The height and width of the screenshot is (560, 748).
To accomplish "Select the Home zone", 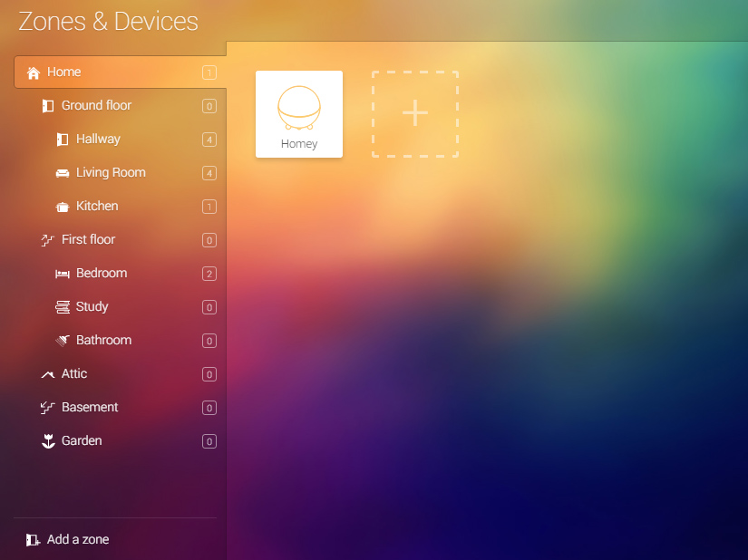I will click(x=121, y=72).
